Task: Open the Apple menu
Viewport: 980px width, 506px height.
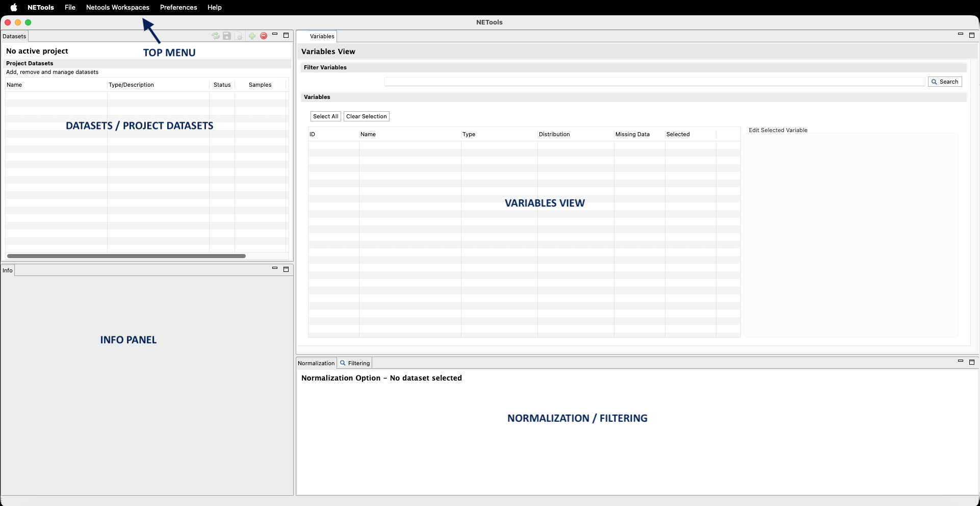Action: [14, 7]
